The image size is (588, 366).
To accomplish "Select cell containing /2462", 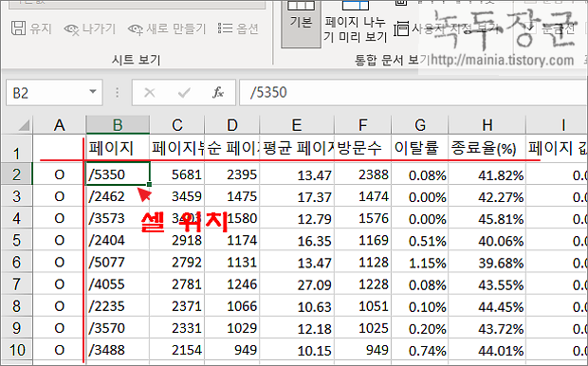I will 118,196.
